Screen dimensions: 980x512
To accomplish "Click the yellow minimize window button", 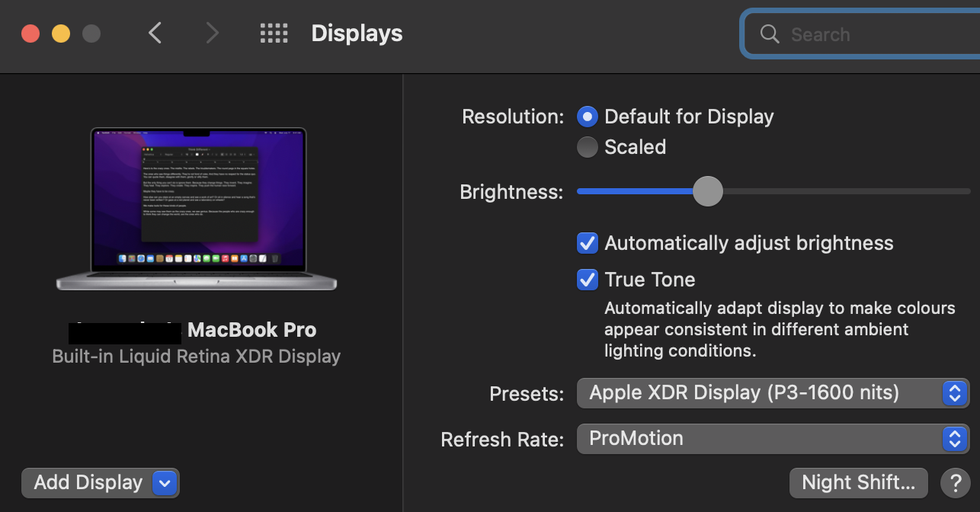I will click(61, 34).
